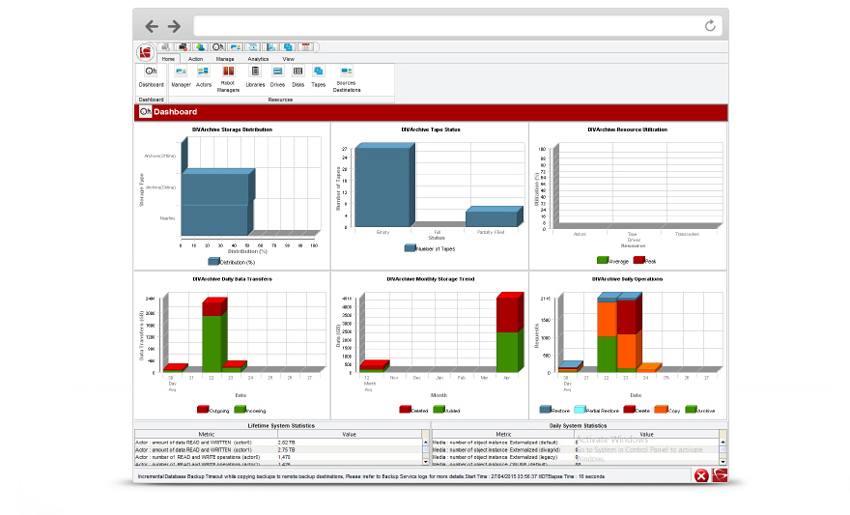Image resolution: width=850 pixels, height=515 pixels.
Task: Open the Drives resource icon
Action: tap(277, 76)
